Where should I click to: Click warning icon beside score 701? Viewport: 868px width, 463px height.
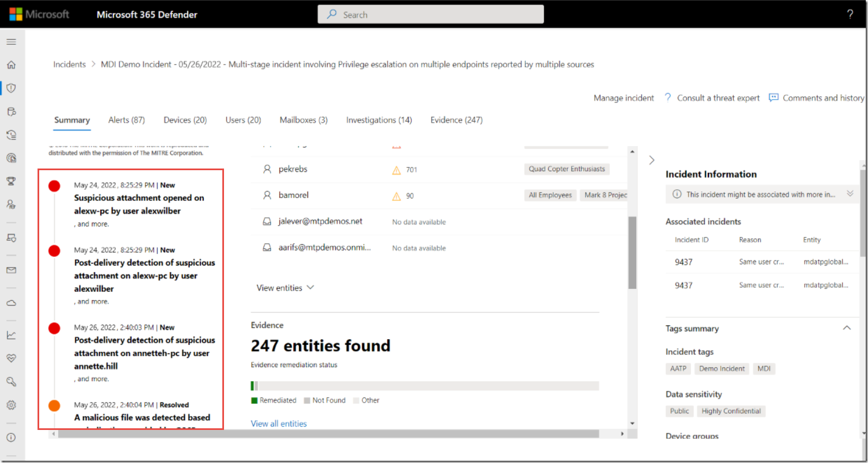396,170
